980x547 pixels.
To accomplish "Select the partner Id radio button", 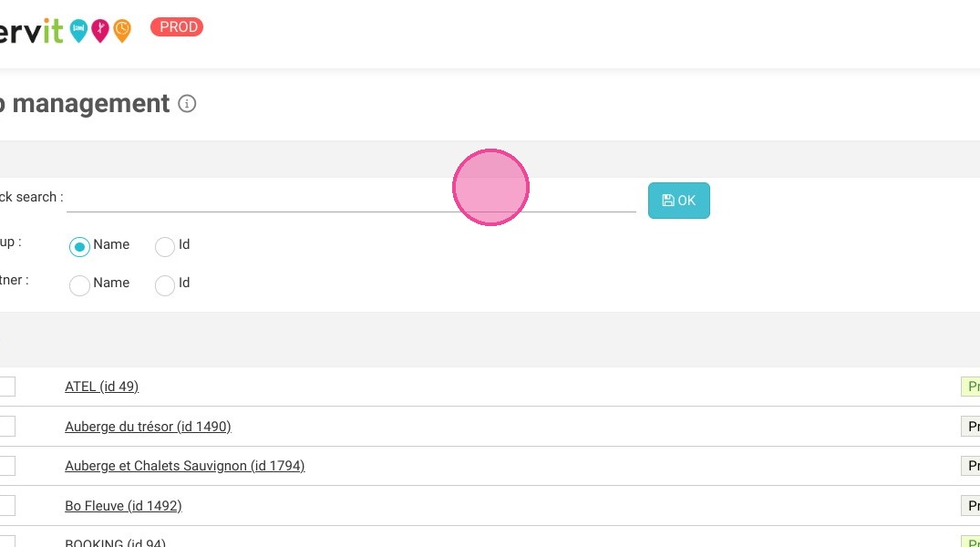I will pos(165,285).
